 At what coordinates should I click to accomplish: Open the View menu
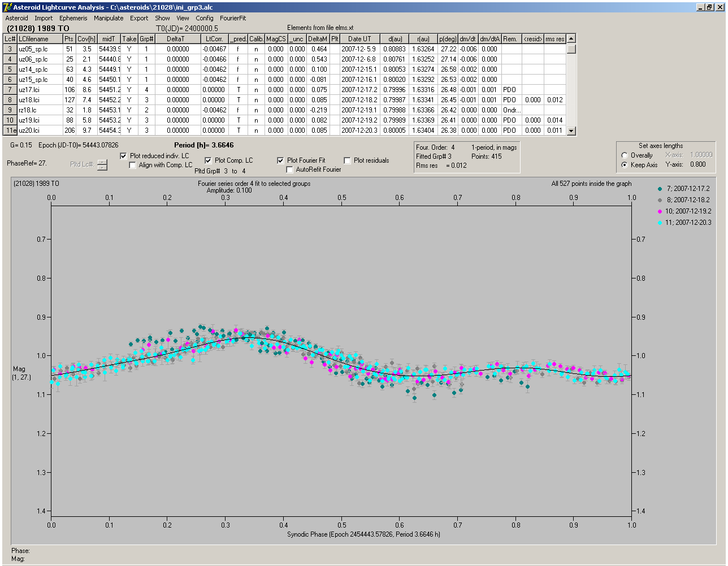tap(183, 18)
